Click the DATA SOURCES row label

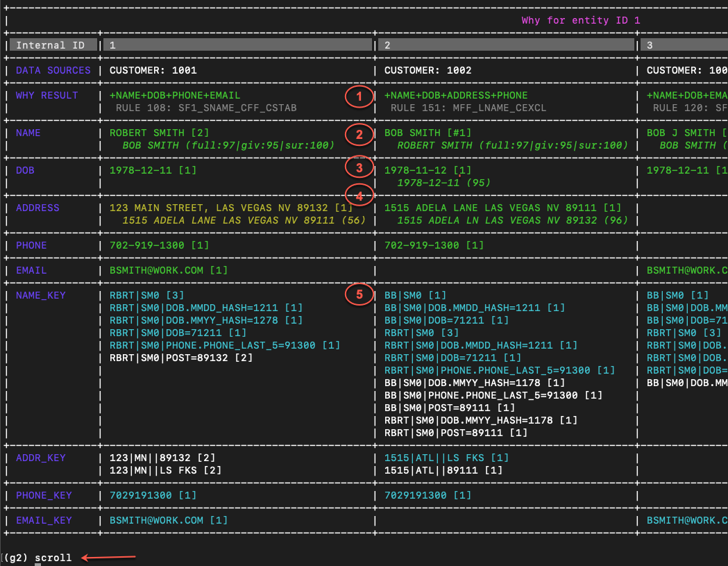[53, 70]
